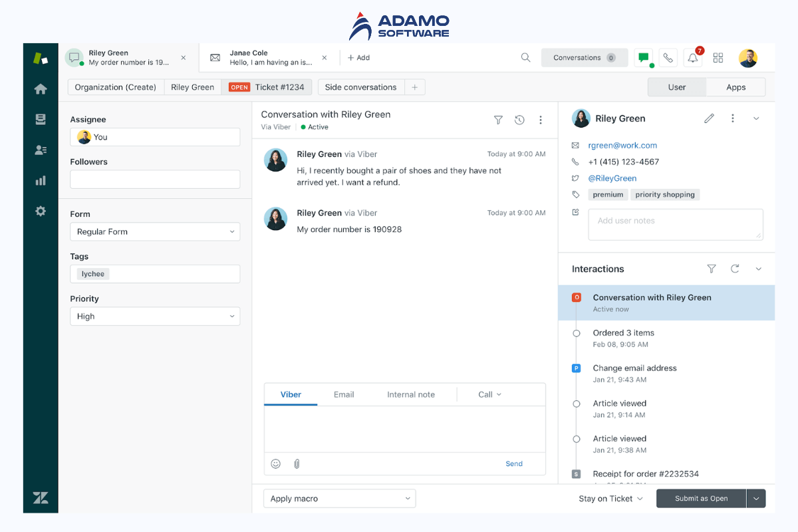Open the Admin gear icon in sidebar
The height and width of the screenshot is (532, 798).
[41, 211]
